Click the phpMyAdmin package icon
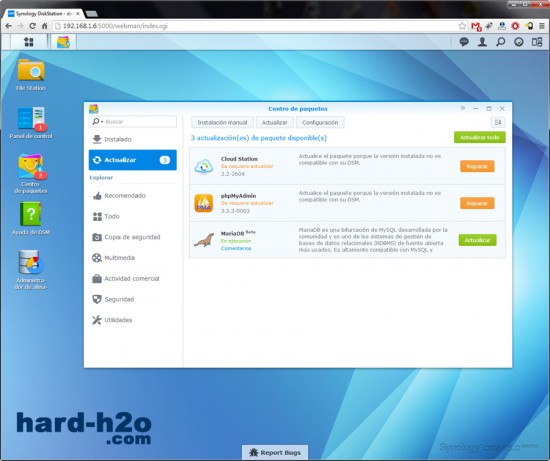 pos(204,203)
